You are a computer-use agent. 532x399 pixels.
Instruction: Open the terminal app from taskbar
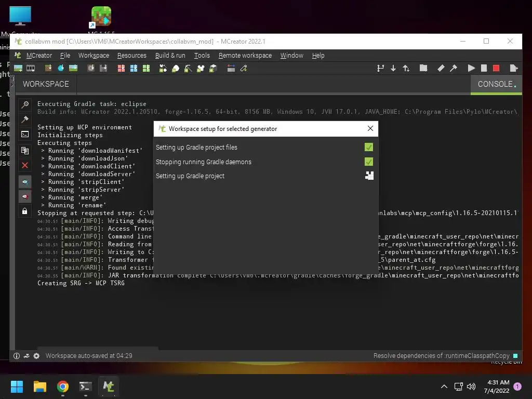tap(86, 387)
